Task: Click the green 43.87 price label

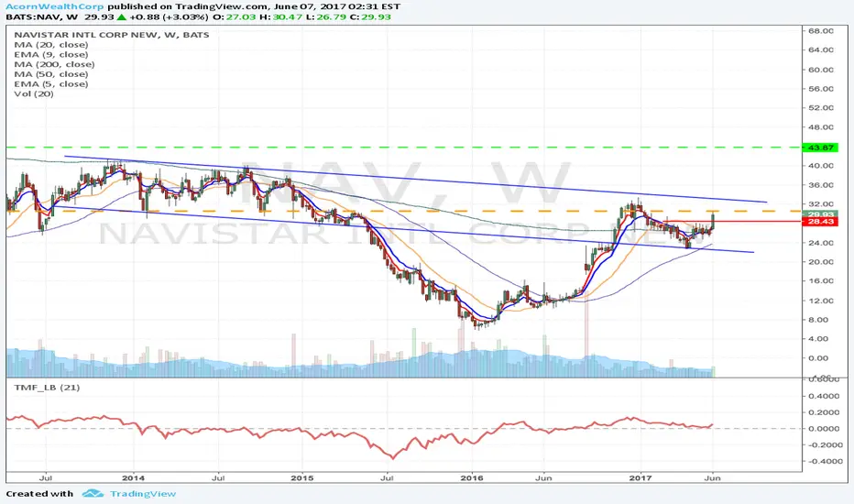Action: (820, 148)
